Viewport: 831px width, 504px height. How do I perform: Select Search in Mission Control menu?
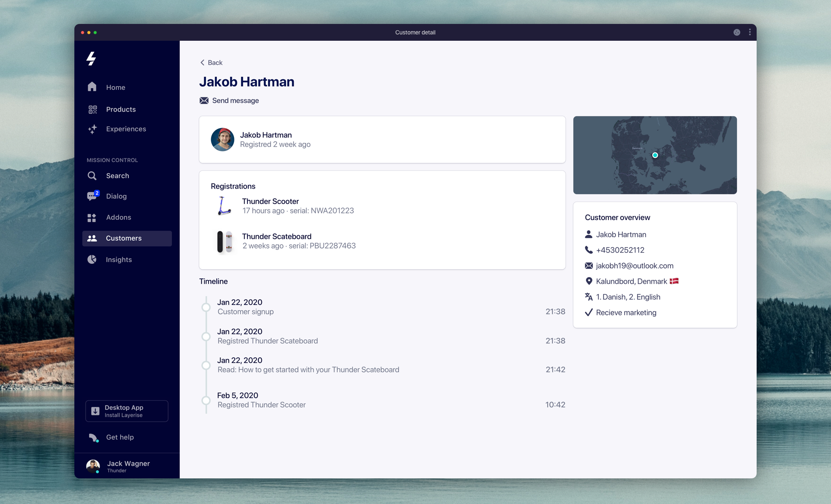coord(117,176)
